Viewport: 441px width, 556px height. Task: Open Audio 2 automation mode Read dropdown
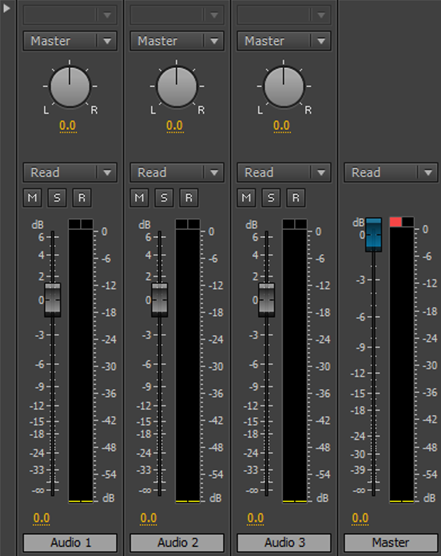(177, 173)
